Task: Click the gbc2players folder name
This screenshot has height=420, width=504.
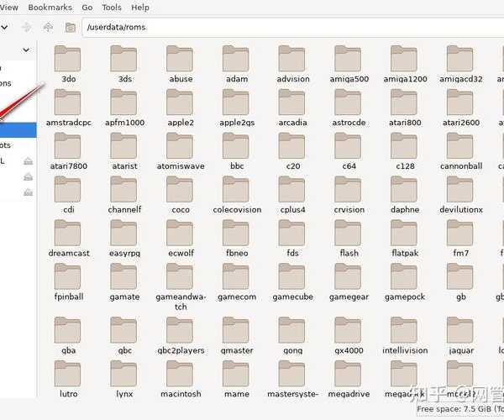Action: [x=181, y=350]
